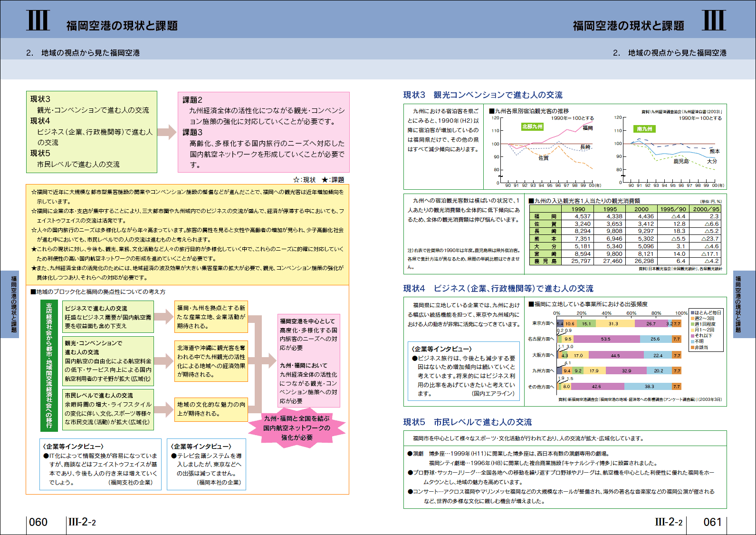Click the interview box attributed to 福岡本社の企業
Image resolution: width=756 pixels, height=535 pixels.
[206, 464]
